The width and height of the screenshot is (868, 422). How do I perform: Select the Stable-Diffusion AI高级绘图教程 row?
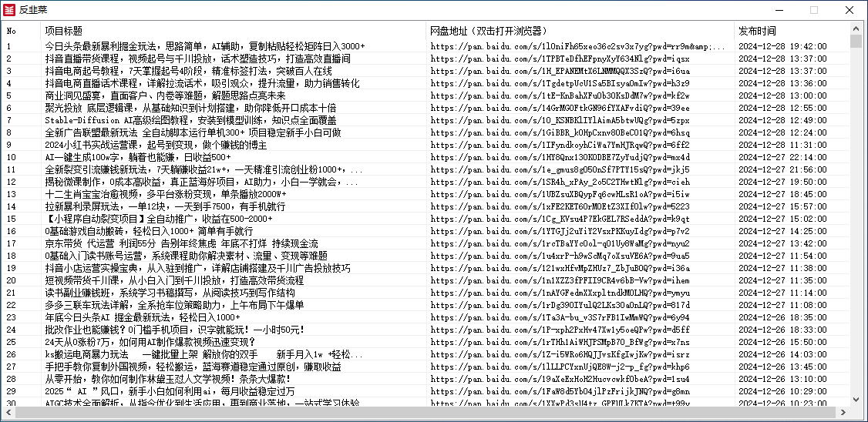point(426,120)
